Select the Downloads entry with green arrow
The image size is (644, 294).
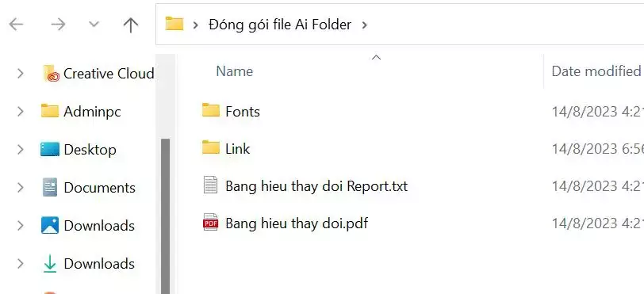(99, 264)
